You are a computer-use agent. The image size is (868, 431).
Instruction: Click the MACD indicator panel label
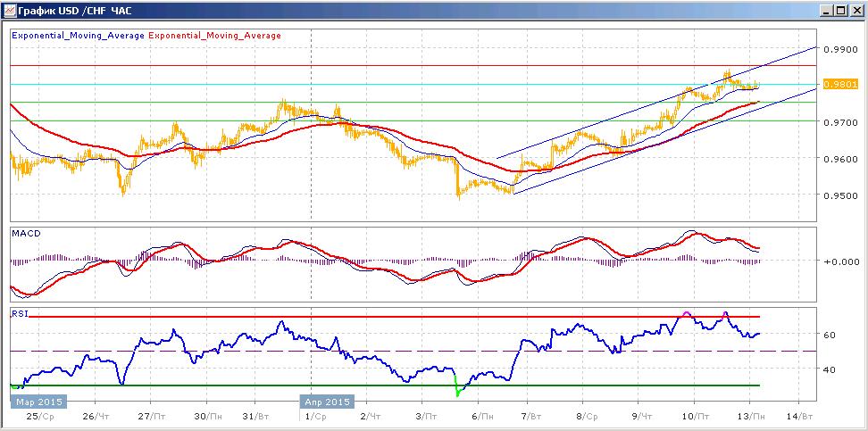click(x=22, y=234)
